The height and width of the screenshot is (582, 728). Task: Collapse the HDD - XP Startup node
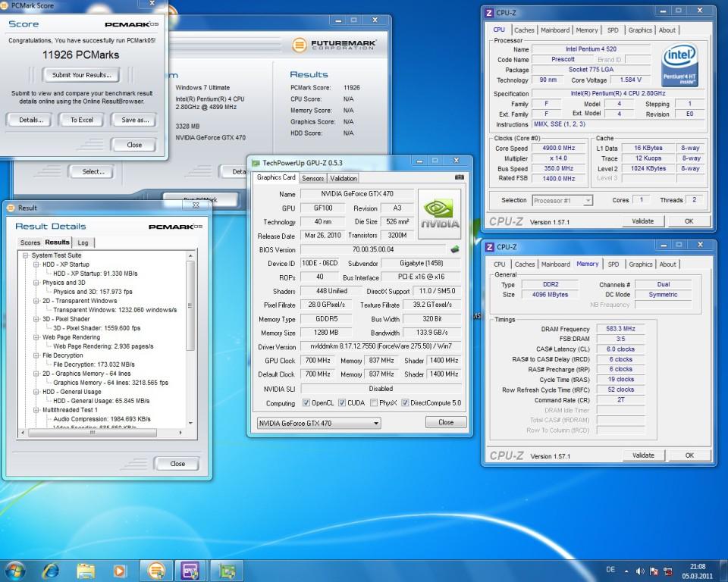click(36, 264)
